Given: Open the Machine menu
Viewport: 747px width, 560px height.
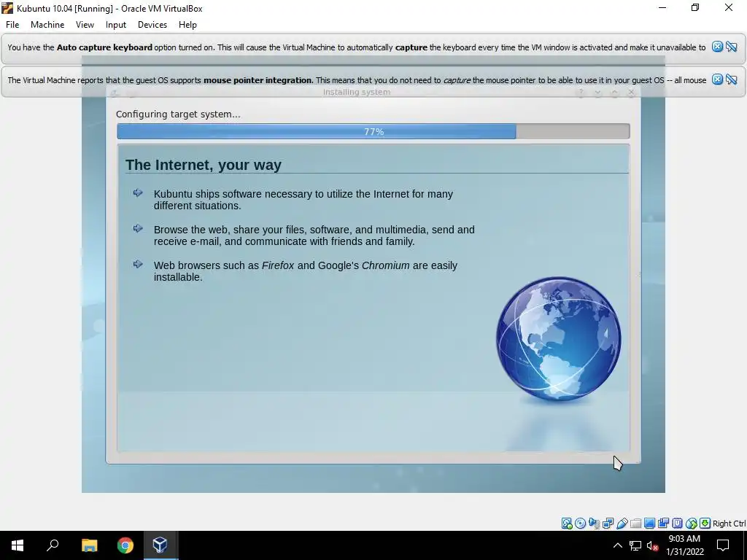Looking at the screenshot, I should [x=47, y=25].
